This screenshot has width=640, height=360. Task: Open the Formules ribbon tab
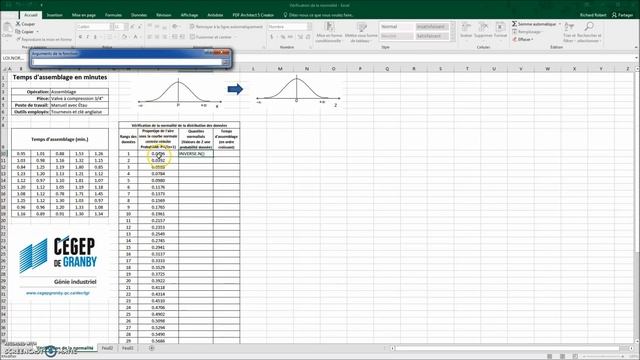[x=113, y=15]
